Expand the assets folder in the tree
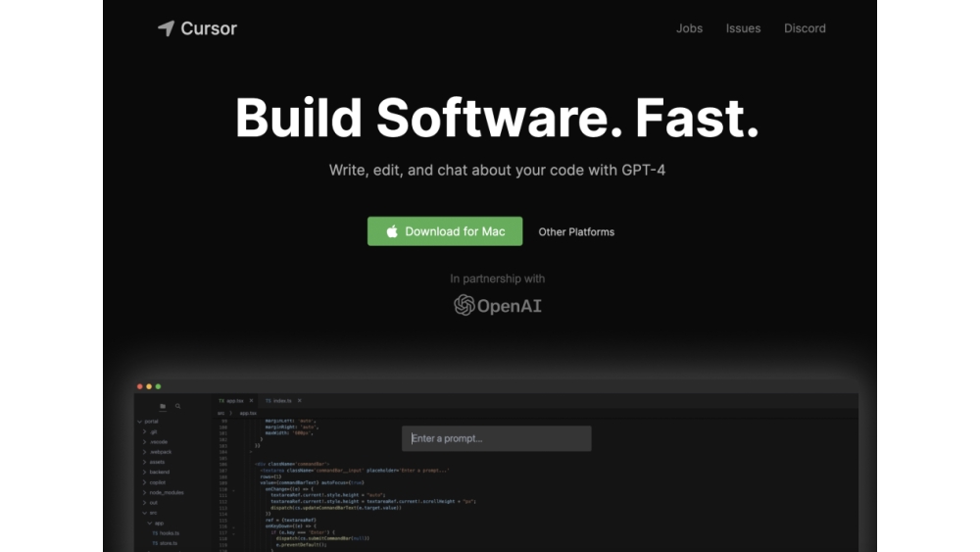 click(x=156, y=462)
